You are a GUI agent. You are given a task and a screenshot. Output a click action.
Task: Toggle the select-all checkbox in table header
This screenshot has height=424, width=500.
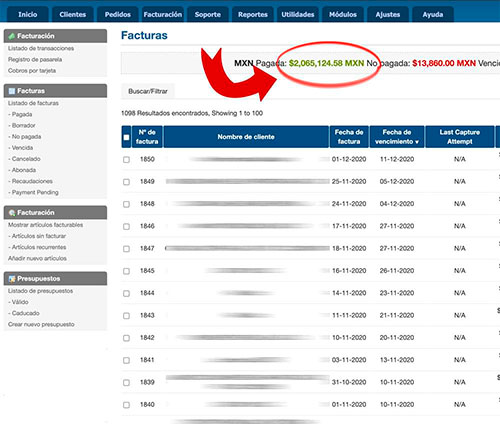(x=126, y=137)
